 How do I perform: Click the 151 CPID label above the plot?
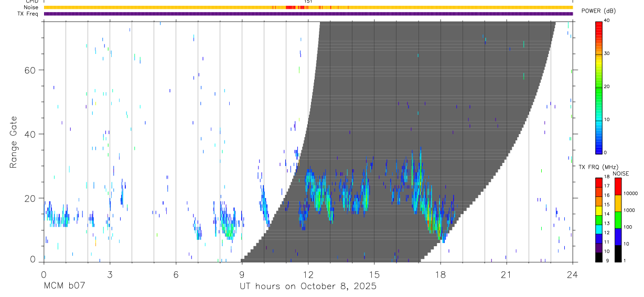pos(308,2)
